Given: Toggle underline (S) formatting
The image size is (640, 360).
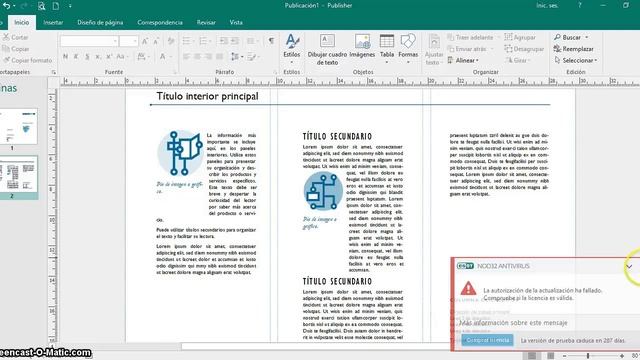Looking at the screenshot, I should 87,56.
